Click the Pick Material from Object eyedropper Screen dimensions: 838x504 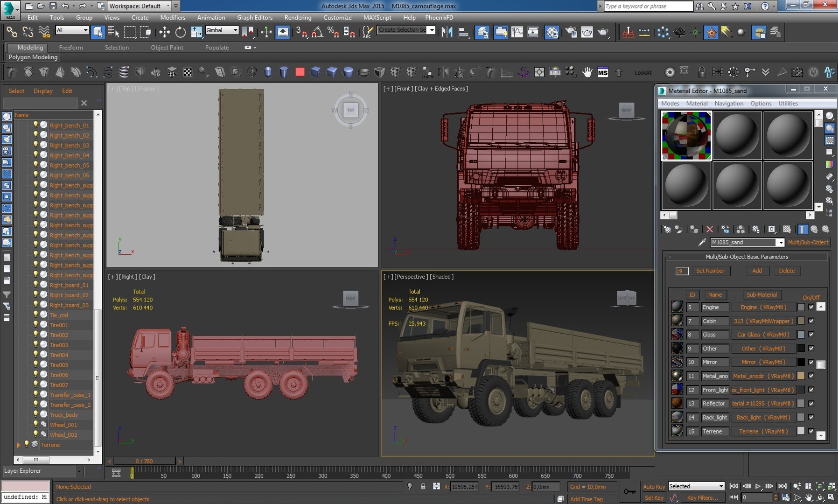pyautogui.click(x=702, y=242)
